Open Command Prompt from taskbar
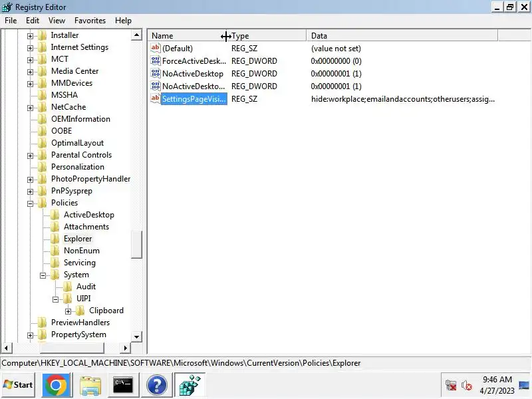This screenshot has width=532, height=399. 123,385
